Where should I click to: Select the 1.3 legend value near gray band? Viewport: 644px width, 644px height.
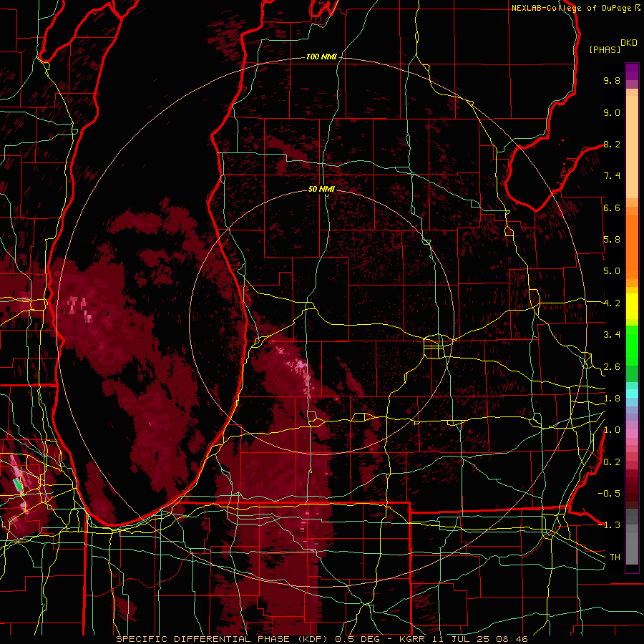coord(612,525)
